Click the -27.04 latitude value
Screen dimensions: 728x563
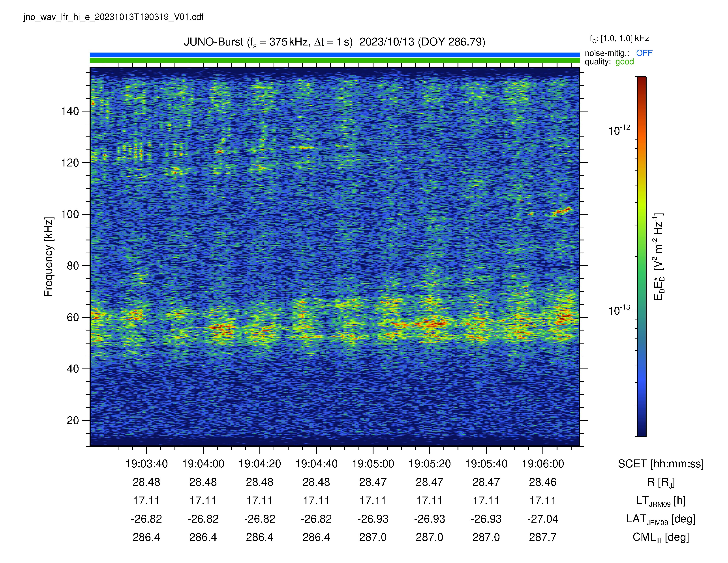tap(543, 519)
